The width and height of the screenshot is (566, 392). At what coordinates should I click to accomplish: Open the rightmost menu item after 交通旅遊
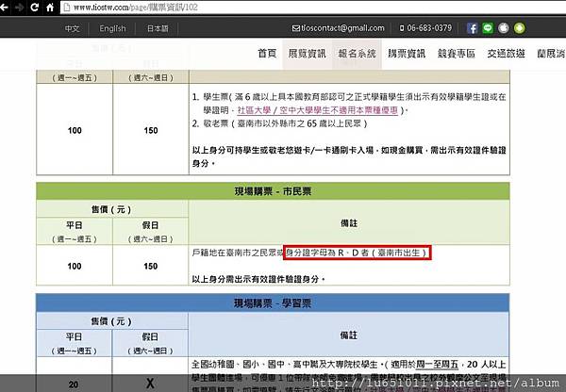point(551,54)
